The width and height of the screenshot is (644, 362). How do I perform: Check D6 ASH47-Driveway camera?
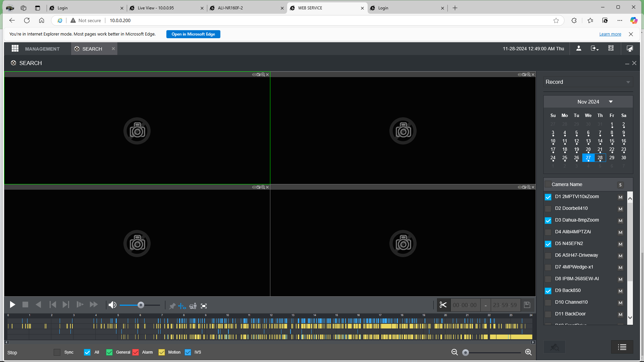(548, 256)
